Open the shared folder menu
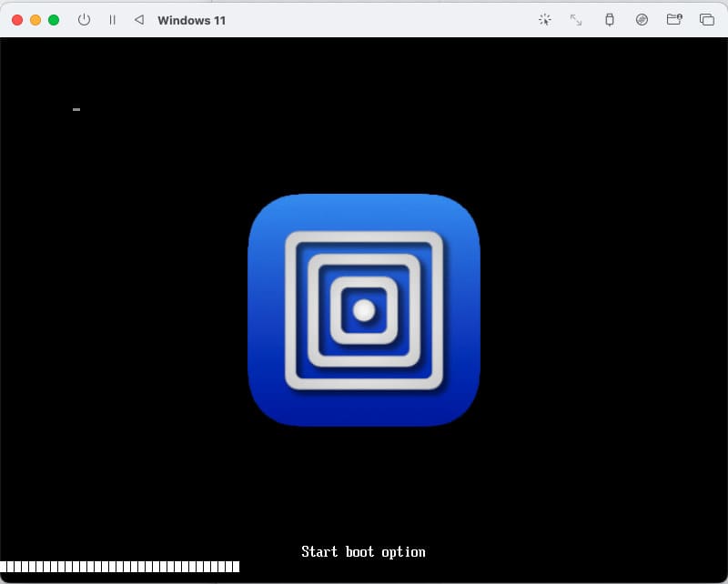Viewport: 728px width, 584px height. point(674,19)
